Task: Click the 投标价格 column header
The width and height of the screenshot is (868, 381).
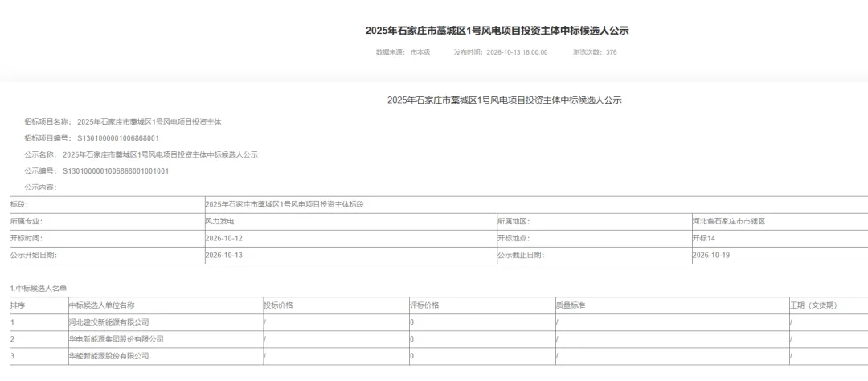Action: coord(336,305)
